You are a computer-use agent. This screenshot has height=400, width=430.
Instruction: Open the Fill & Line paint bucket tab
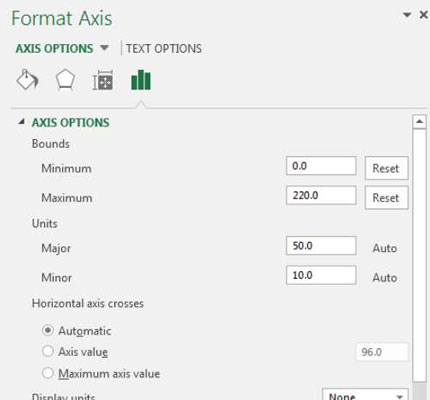[x=27, y=80]
